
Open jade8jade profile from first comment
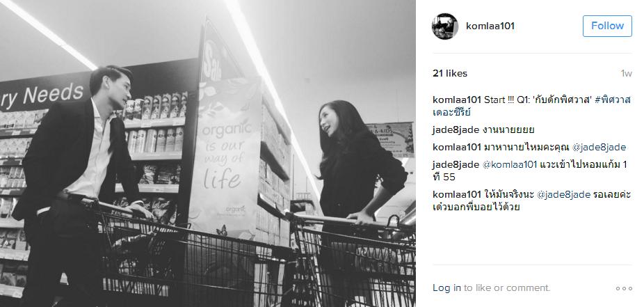(x=456, y=130)
